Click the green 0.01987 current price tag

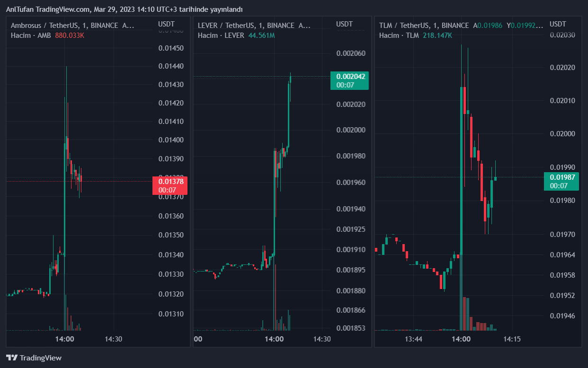pos(562,181)
